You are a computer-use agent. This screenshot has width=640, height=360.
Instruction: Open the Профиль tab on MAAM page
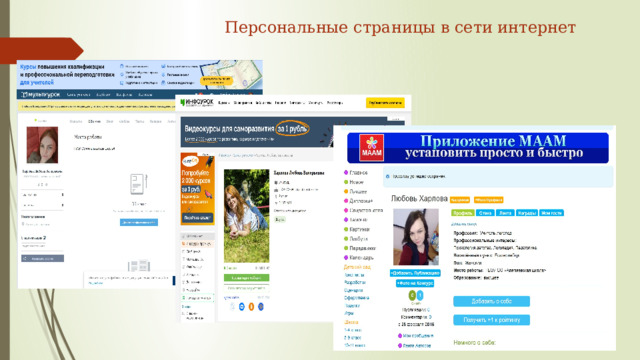(463, 213)
